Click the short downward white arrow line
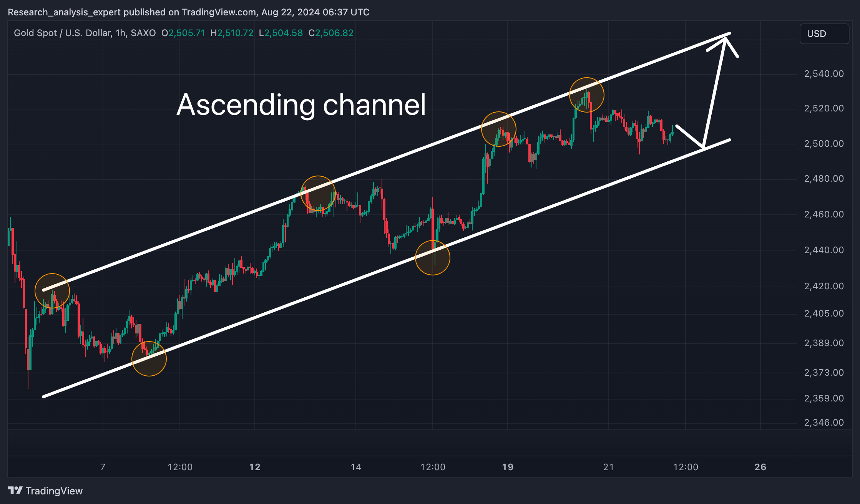The height and width of the screenshot is (504, 860). 689,136
